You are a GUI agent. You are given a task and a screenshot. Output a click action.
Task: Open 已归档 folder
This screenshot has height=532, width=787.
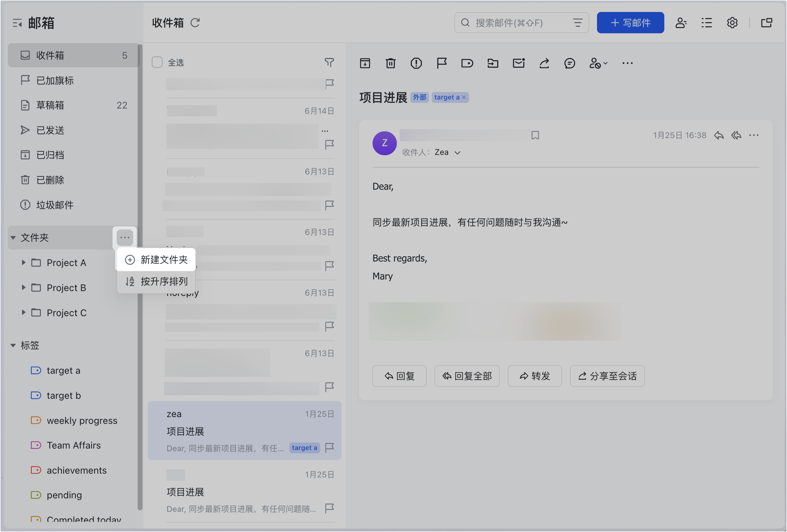coord(73,155)
